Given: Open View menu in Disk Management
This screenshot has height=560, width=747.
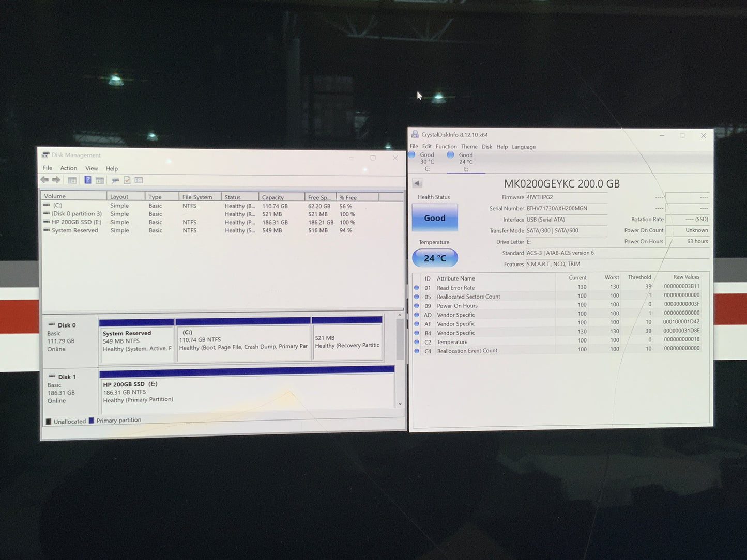Looking at the screenshot, I should 92,168.
